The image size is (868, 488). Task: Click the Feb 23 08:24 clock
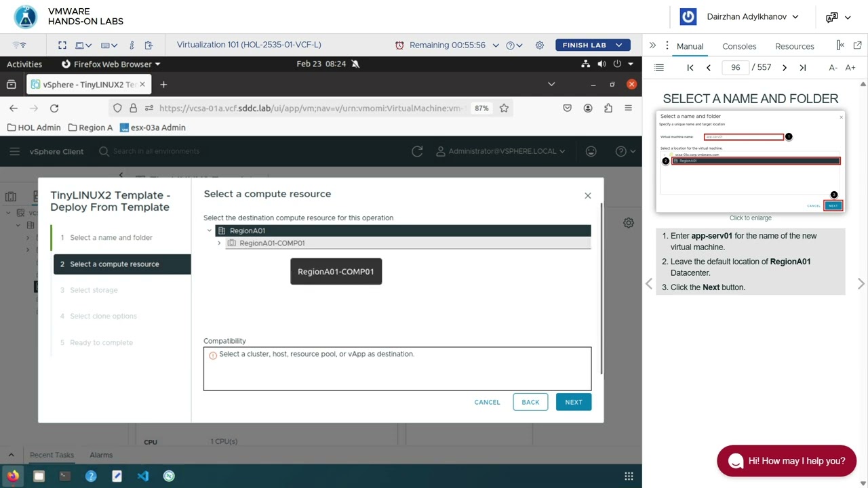(x=321, y=64)
